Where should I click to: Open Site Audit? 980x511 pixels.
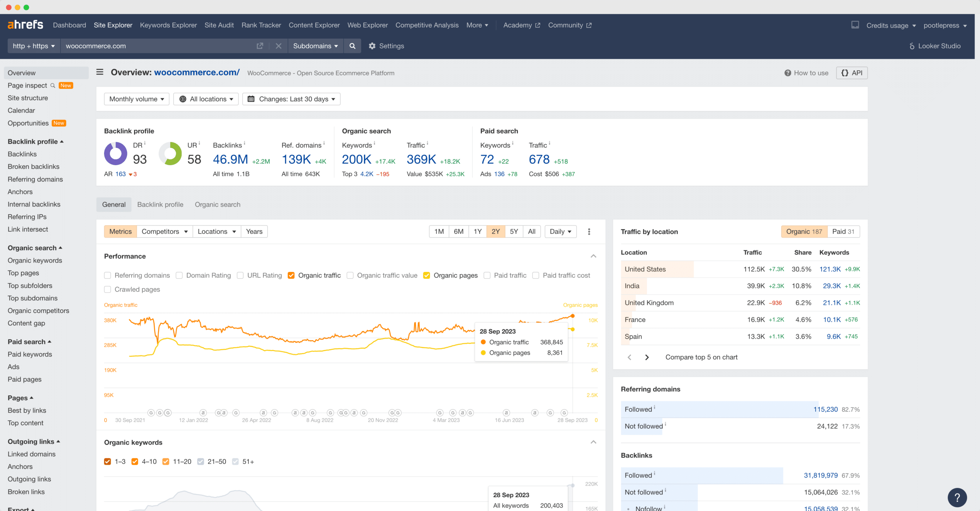(219, 25)
